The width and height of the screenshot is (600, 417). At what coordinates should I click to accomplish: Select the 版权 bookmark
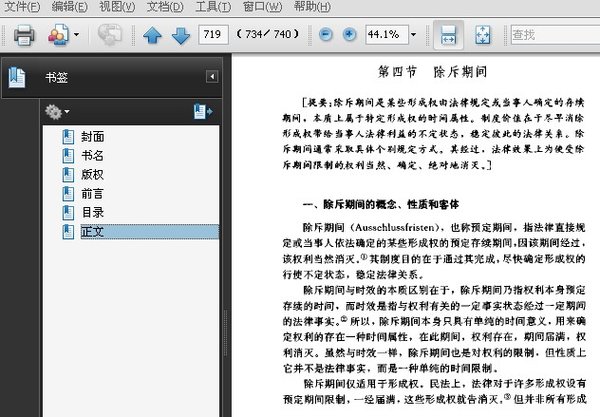(x=92, y=174)
